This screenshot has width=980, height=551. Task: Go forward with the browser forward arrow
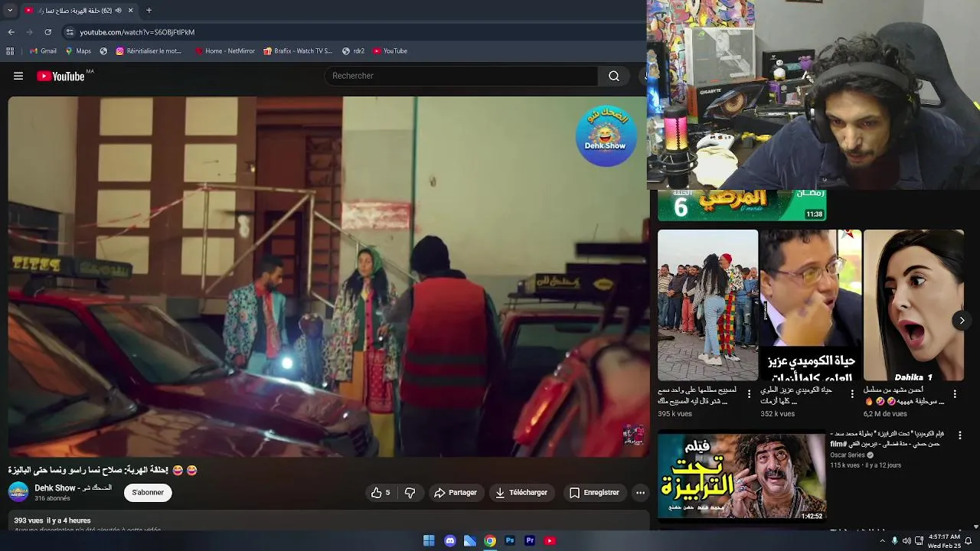click(x=29, y=32)
